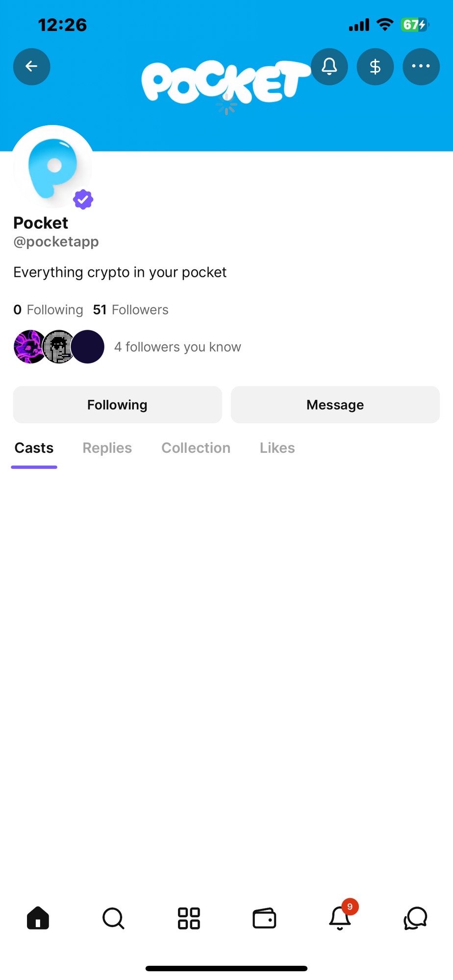Switch to the Replies tab
This screenshot has height=980, width=453.
click(107, 448)
